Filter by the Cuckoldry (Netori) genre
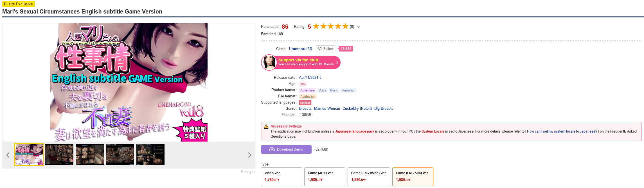Viewport: 644px width, 188px height. tap(357, 109)
